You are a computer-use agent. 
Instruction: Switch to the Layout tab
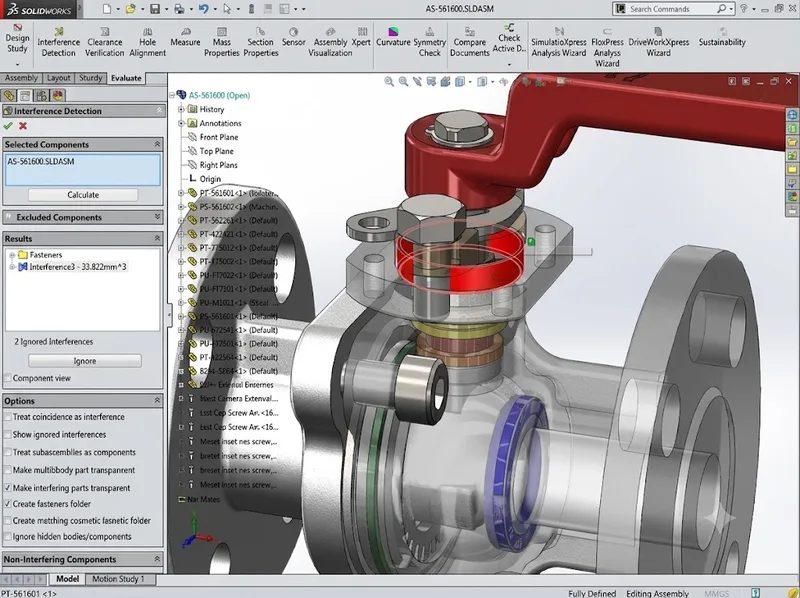[58, 78]
